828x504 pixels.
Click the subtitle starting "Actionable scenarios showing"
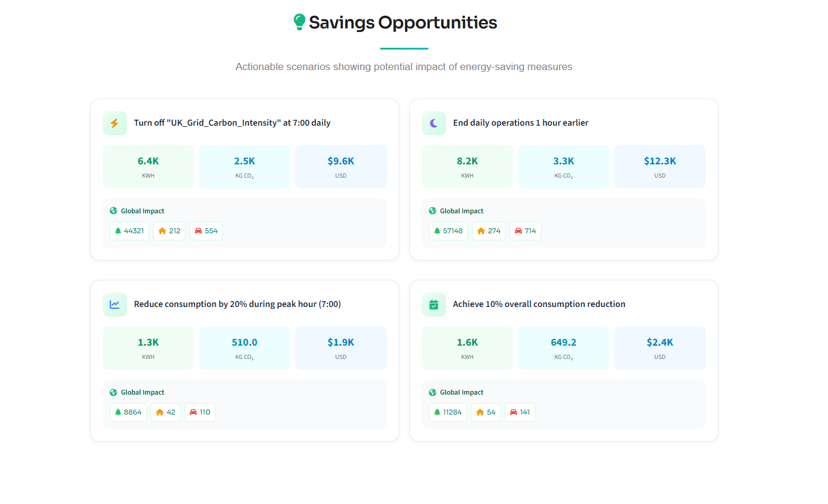point(404,66)
